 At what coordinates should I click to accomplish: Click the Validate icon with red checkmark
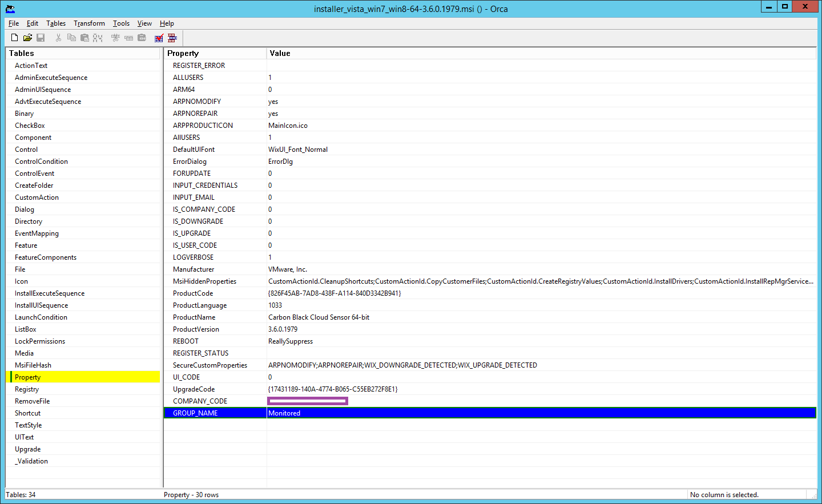159,38
